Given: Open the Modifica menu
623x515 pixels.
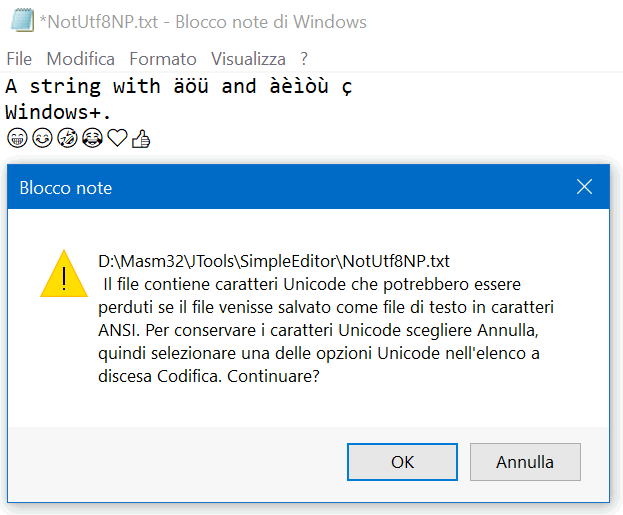Looking at the screenshot, I should tap(81, 59).
